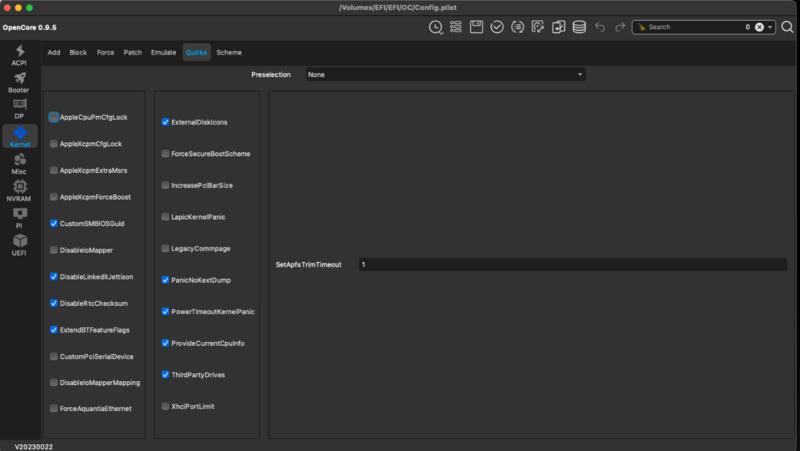Switch to the Block tab

tap(78, 53)
